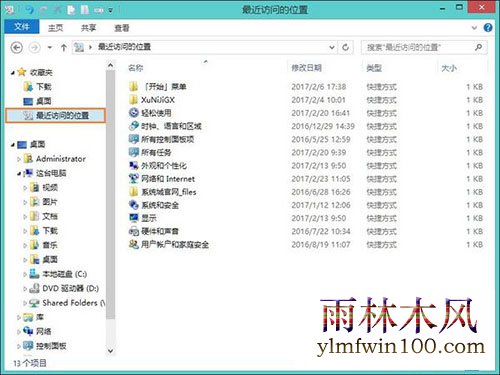Click the date 2017/2/23 11:05

pos(321,179)
